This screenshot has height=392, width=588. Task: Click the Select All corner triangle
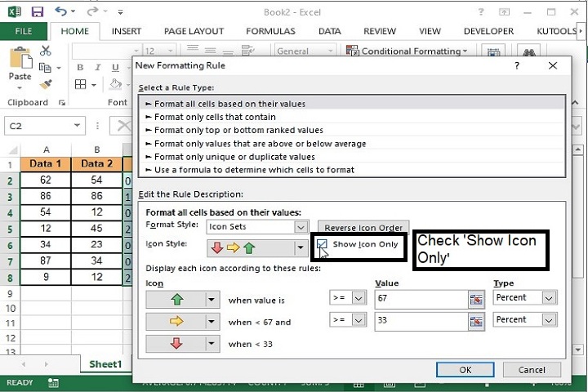click(13, 150)
